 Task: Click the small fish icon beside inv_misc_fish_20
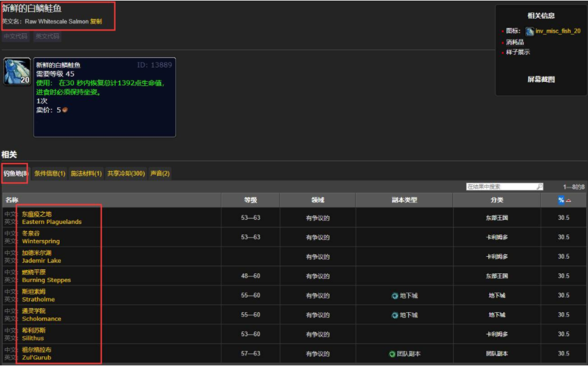pos(529,32)
